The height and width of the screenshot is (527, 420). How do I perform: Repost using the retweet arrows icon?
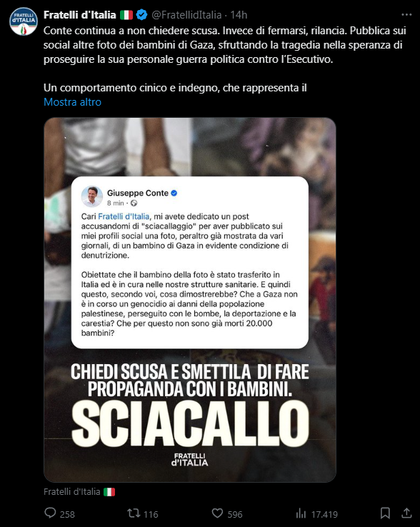(x=133, y=513)
